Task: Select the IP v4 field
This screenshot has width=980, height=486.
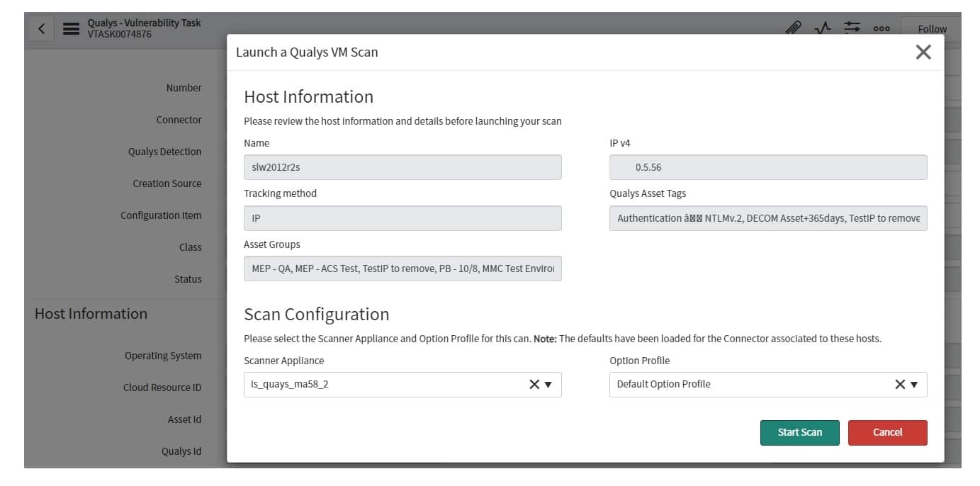Action: tap(768, 167)
